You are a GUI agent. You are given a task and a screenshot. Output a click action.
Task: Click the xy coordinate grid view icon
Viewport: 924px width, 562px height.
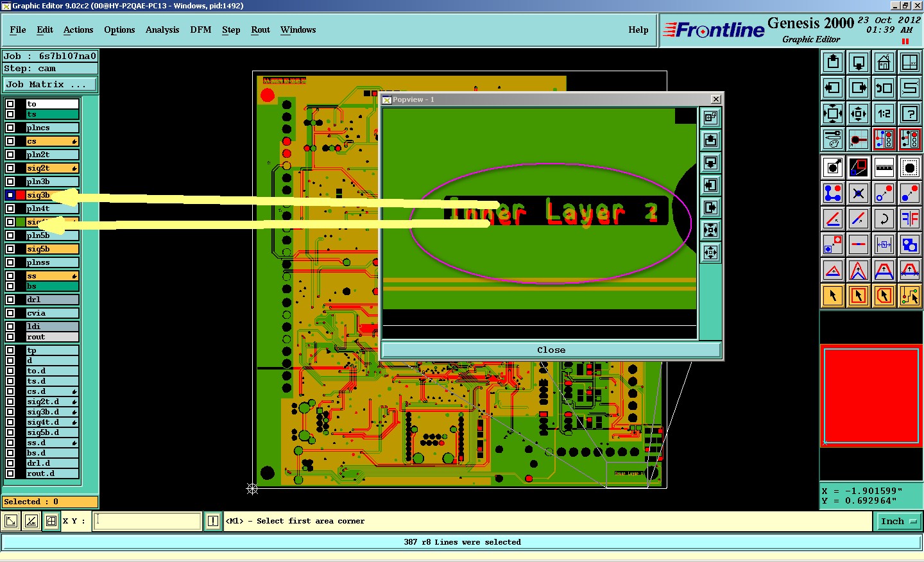[910, 62]
